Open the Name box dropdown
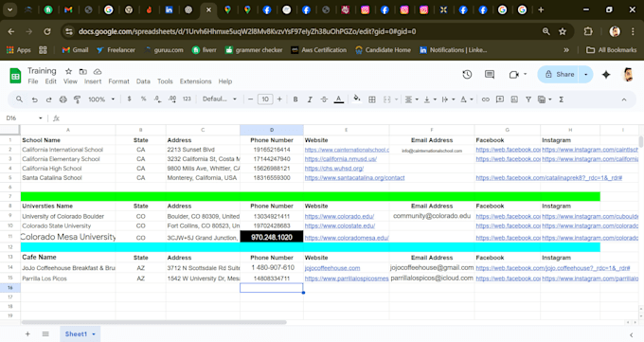Viewport: 644px width, 342px height. click(41, 118)
